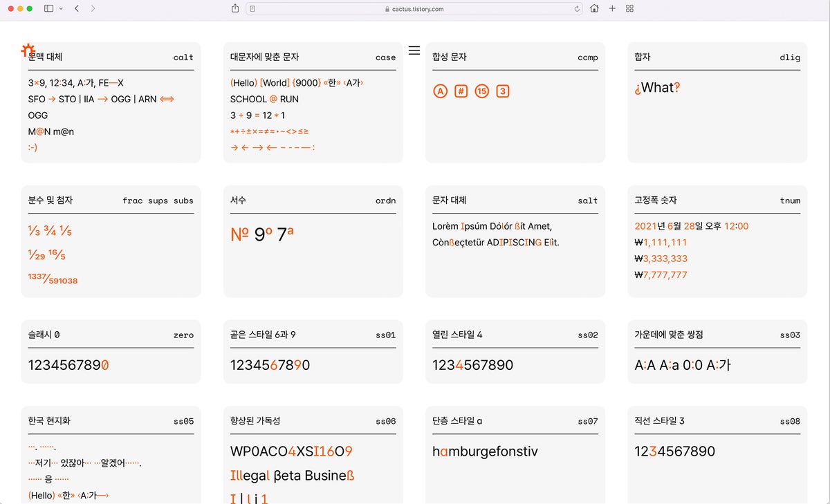Select the calt feature tag
Image resolution: width=830 pixels, height=504 pixels.
(x=183, y=58)
